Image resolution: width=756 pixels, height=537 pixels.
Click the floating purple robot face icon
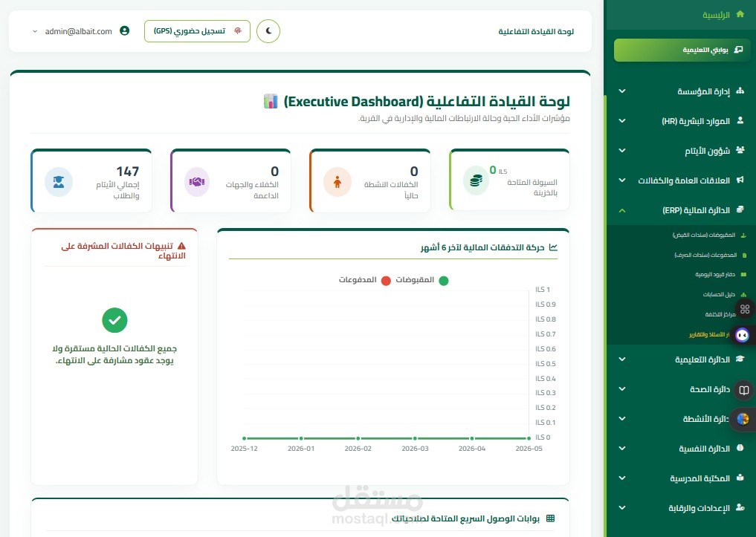click(x=743, y=335)
